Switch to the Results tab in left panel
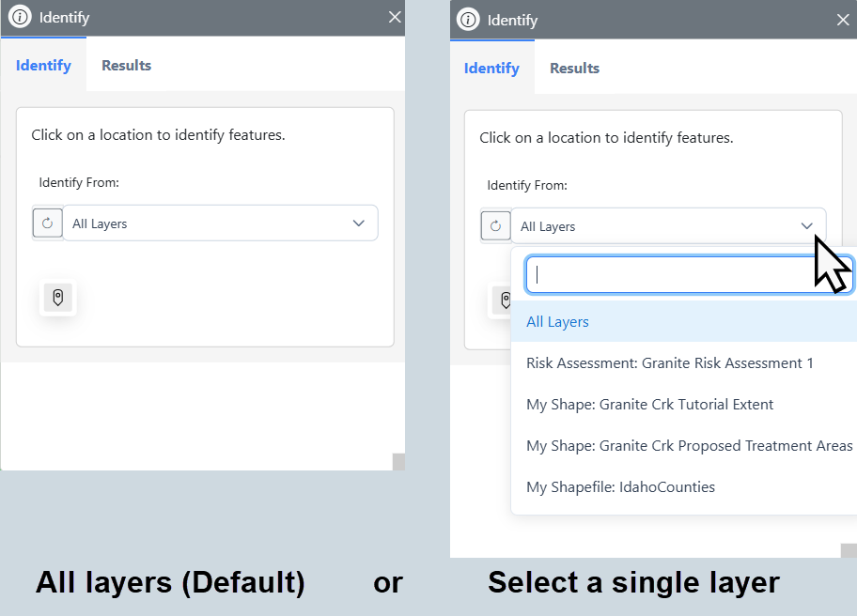 tap(126, 65)
